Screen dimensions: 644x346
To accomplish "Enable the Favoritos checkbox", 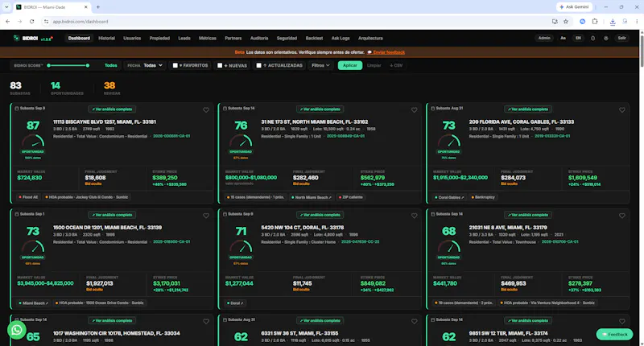I will [x=175, y=65].
